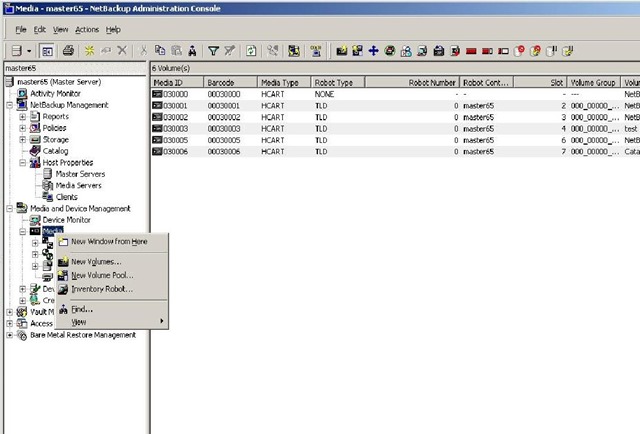This screenshot has width=640, height=434.
Task: Select Media Servers in tree
Action: coord(78,185)
